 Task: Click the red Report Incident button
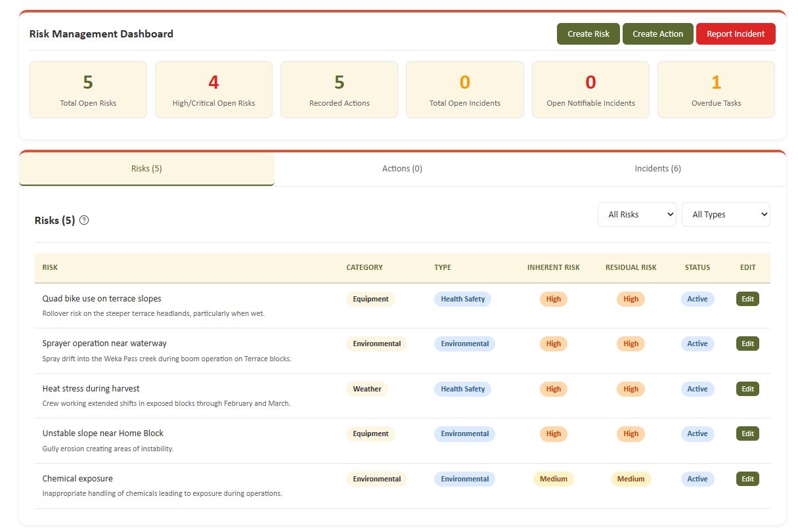(736, 34)
